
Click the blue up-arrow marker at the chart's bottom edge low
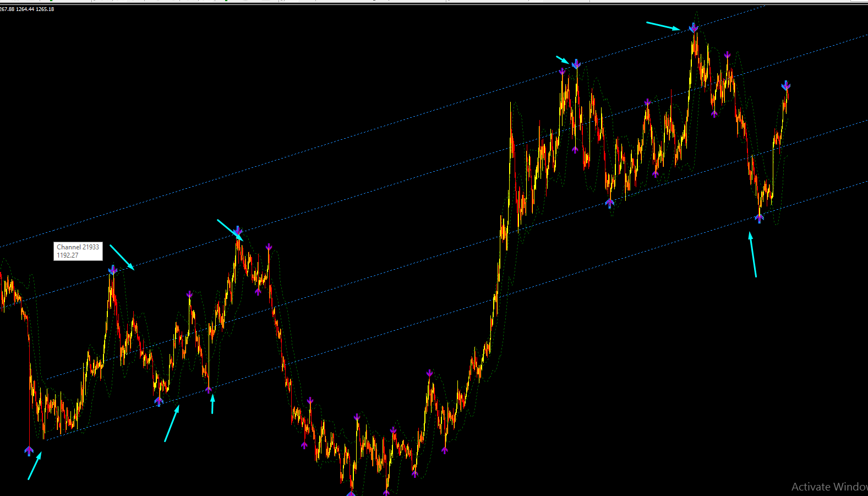coord(351,493)
